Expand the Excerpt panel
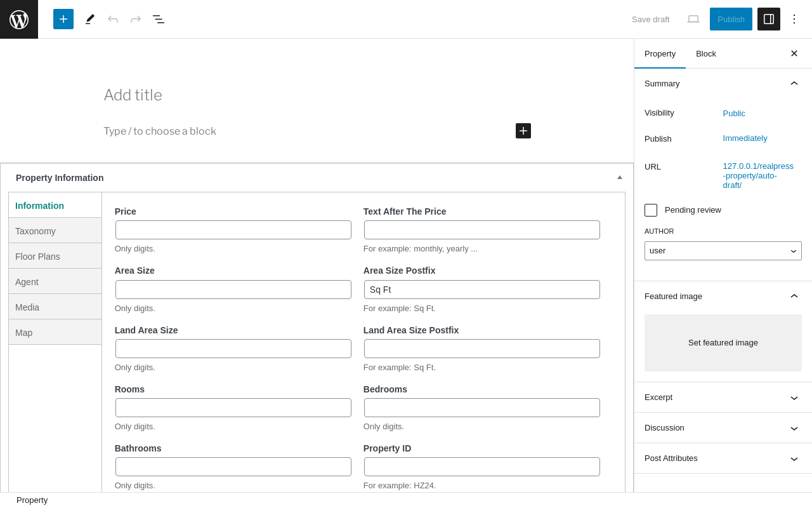This screenshot has width=812, height=508. (723, 398)
